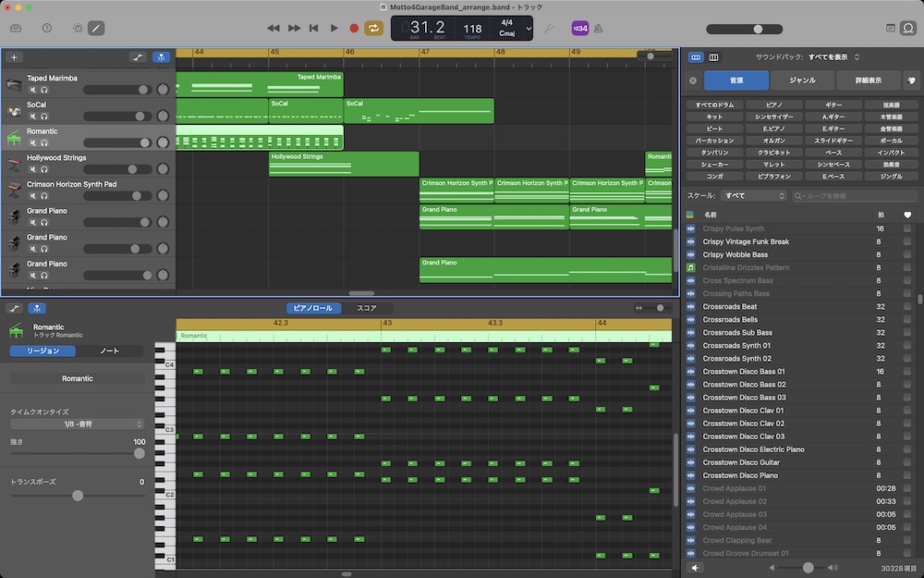The width and height of the screenshot is (924, 578).
Task: Mute the Taped Marimba track
Action: point(33,90)
